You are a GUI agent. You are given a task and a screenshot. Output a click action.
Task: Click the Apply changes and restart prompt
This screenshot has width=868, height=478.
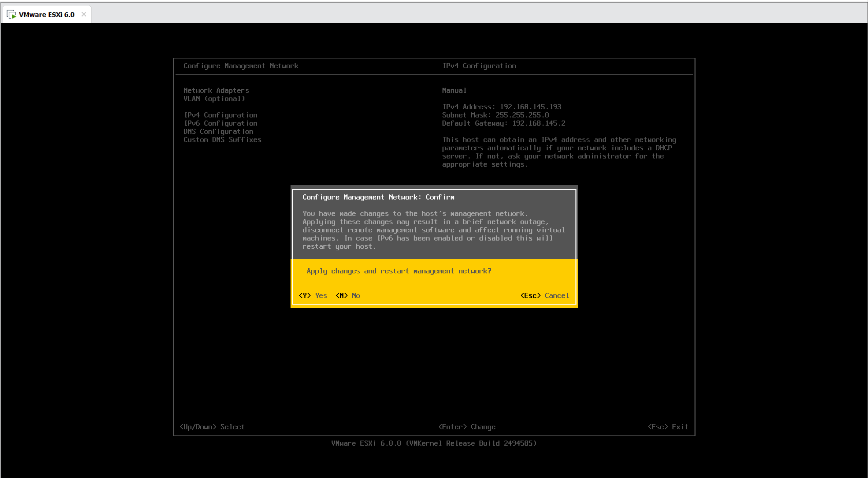(399, 271)
